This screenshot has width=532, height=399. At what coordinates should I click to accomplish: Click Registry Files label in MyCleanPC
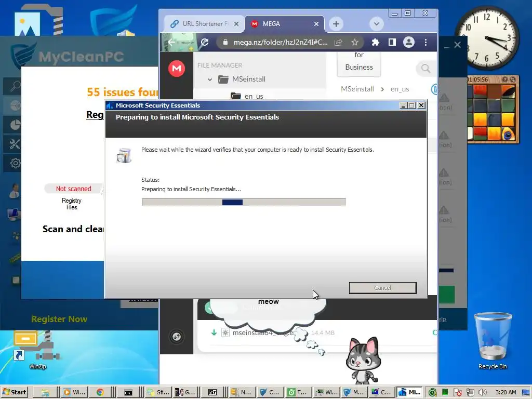[x=72, y=204]
